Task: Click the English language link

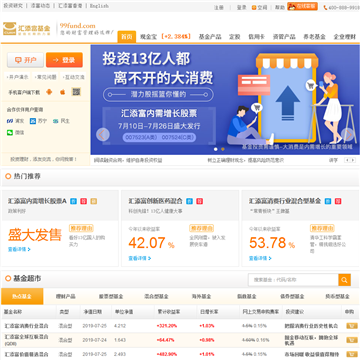Action: (99, 6)
